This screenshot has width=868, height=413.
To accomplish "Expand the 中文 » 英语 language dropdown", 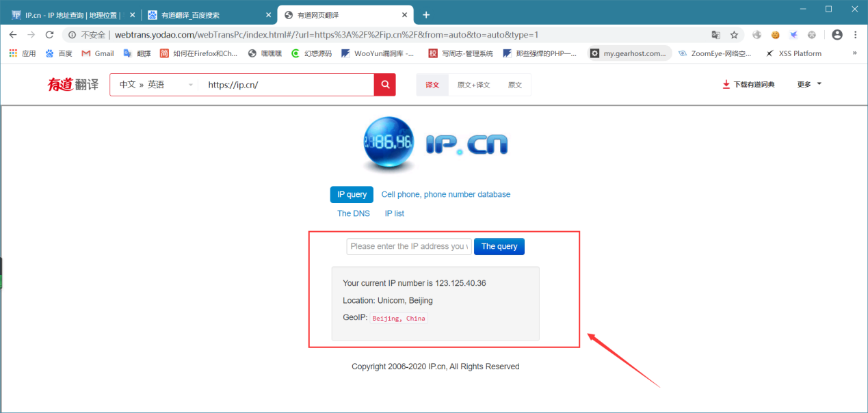I will tap(155, 85).
